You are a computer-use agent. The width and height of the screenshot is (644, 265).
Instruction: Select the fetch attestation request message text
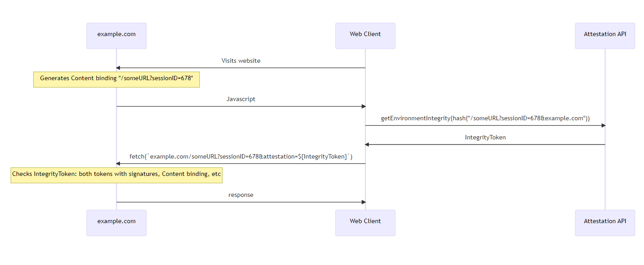(241, 157)
